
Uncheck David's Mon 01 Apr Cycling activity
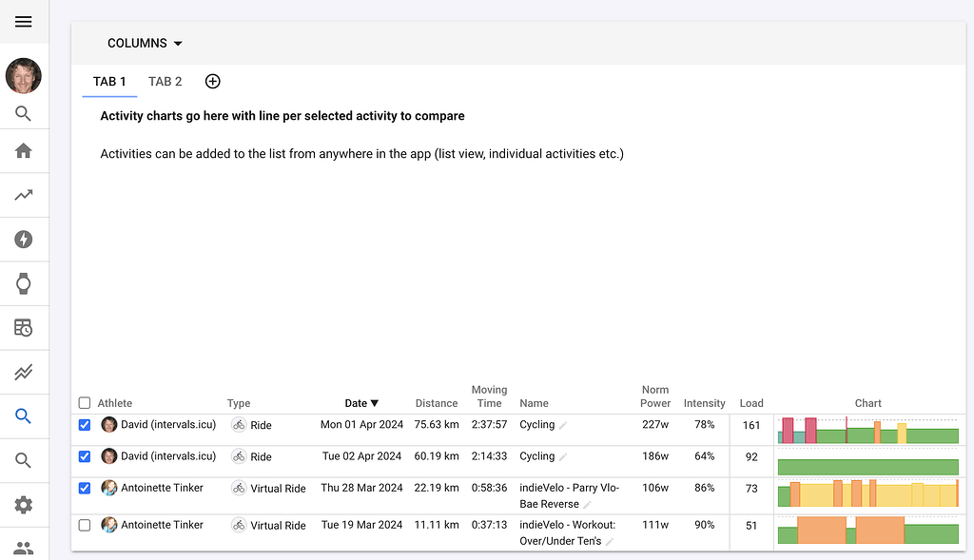(84, 425)
